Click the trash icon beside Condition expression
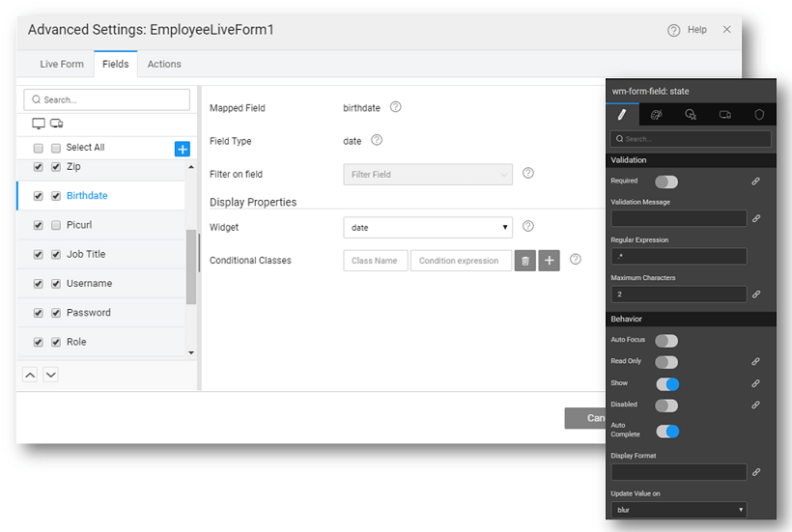Image resolution: width=792 pixels, height=532 pixels. 524,261
